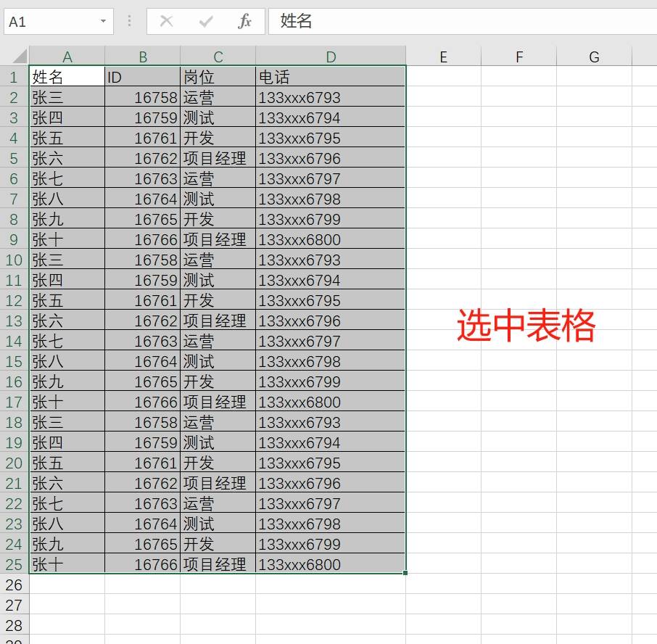This screenshot has width=657, height=644.
Task: Click the Select All corner triangle
Action: (x=19, y=56)
